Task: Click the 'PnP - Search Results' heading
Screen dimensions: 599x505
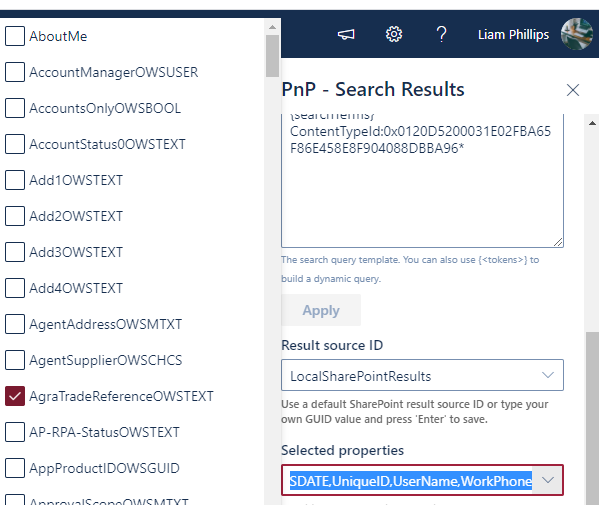Action: point(373,89)
